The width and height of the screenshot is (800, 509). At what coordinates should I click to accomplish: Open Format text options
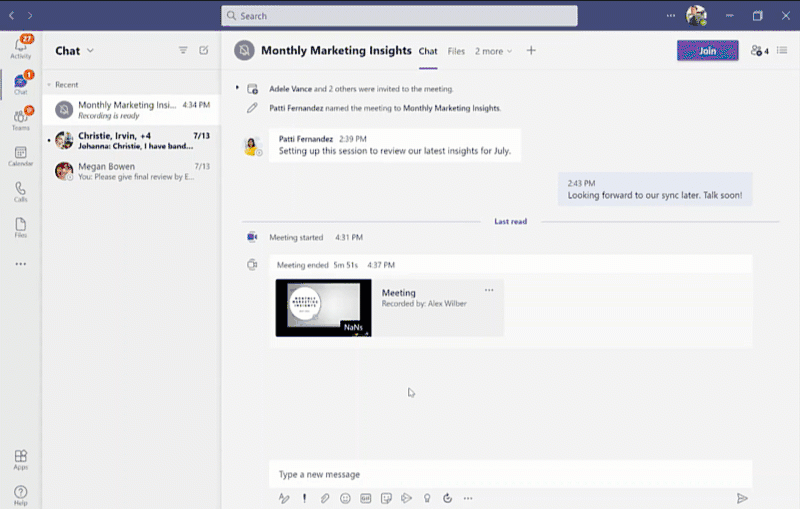(284, 498)
